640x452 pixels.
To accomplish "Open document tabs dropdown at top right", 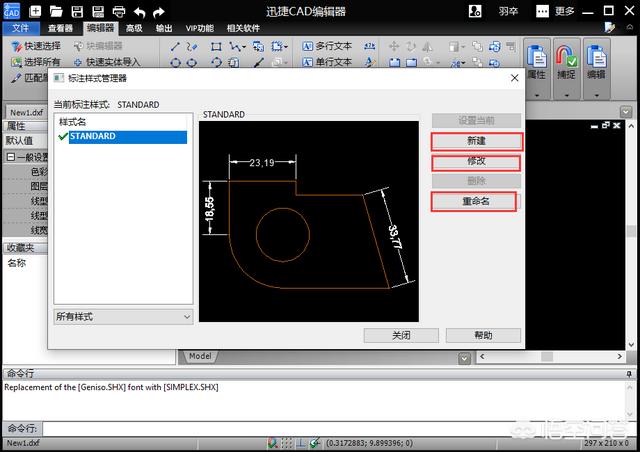I will 626,111.
